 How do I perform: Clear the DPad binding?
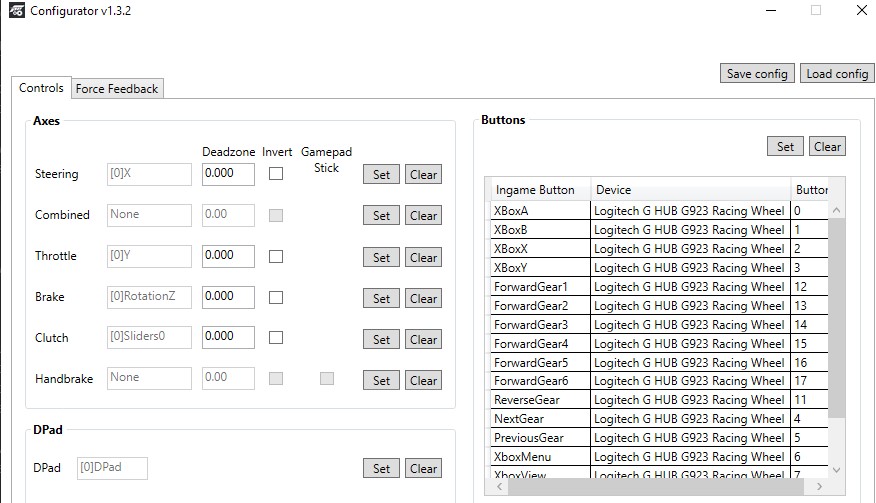[x=423, y=468]
